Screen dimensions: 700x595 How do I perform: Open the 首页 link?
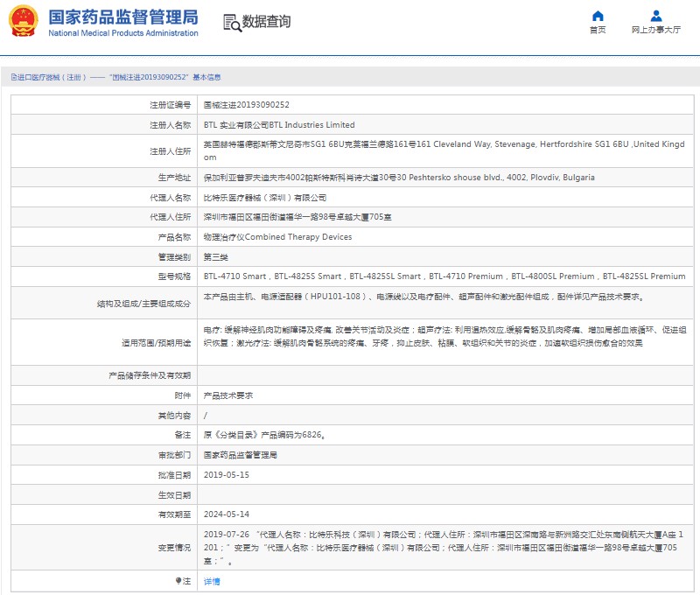[598, 30]
